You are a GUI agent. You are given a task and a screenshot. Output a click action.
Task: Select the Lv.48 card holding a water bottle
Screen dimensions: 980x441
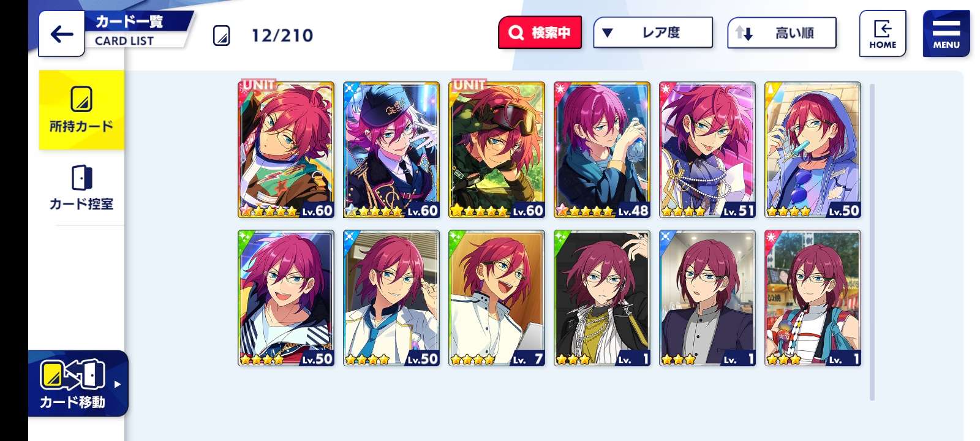pyautogui.click(x=602, y=150)
